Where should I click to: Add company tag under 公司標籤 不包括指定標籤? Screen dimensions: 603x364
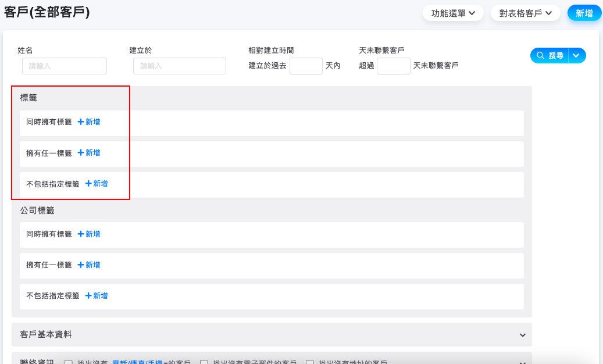pos(97,296)
